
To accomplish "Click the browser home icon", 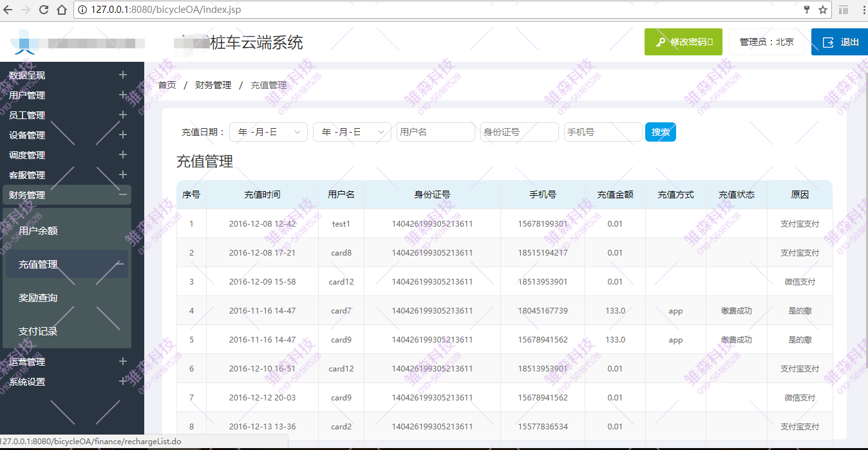I will 62,10.
